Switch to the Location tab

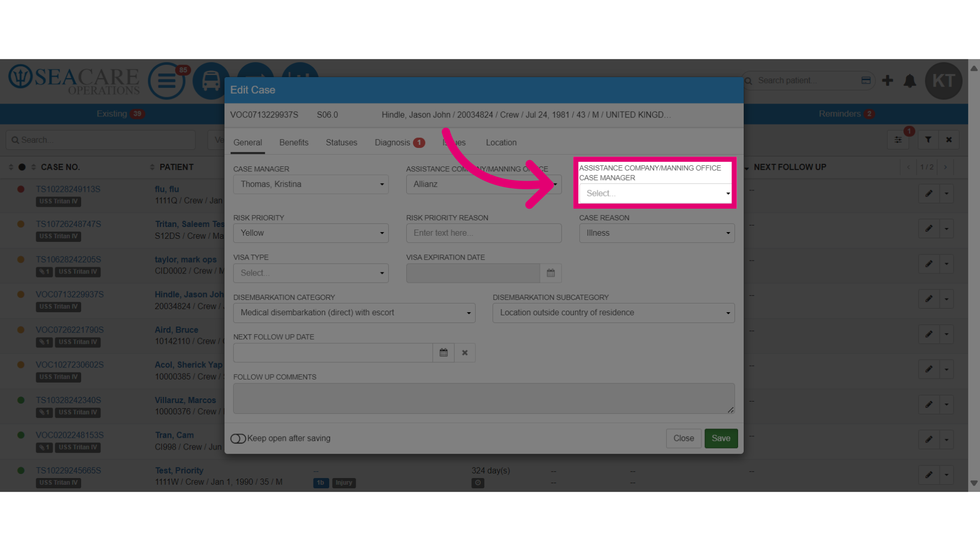click(x=501, y=143)
